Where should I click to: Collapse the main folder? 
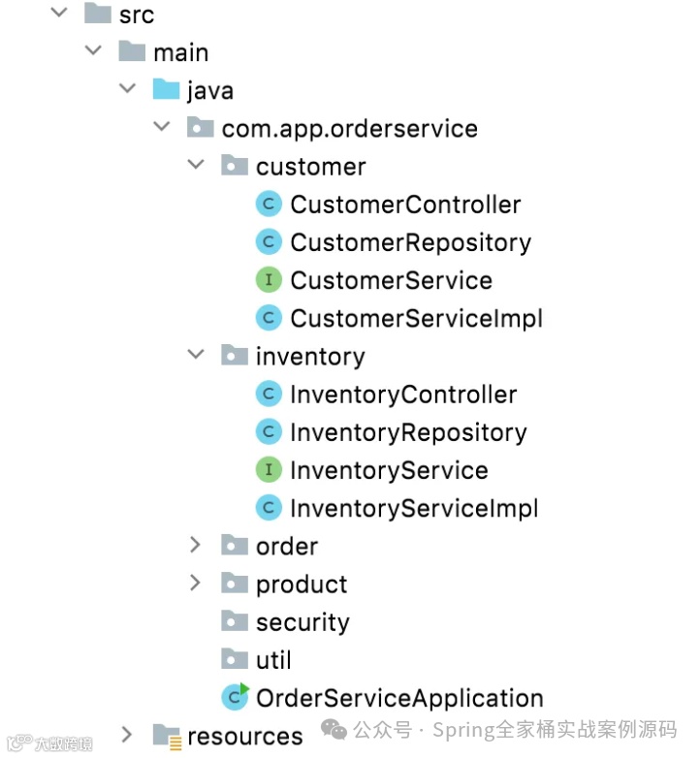click(93, 51)
